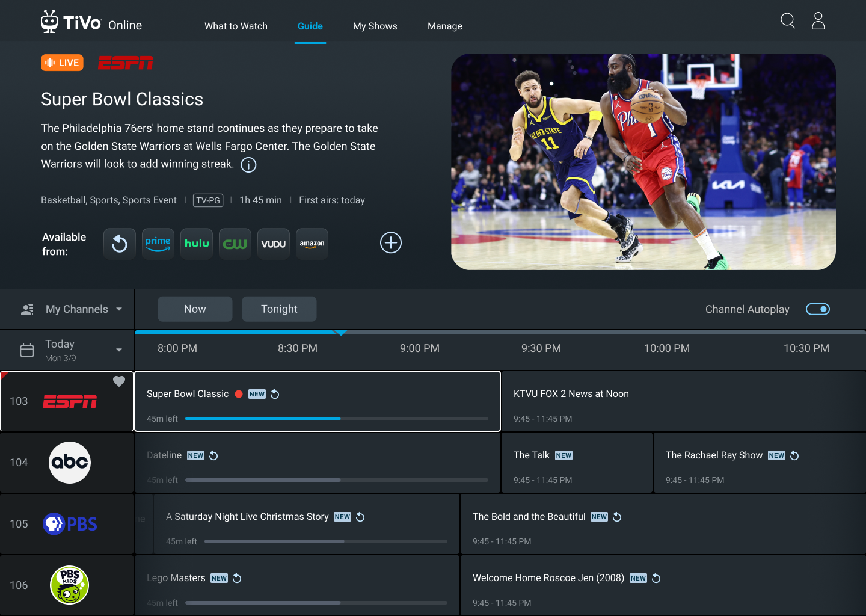This screenshot has height=616, width=866.
Task: Open the Manage tab
Action: coord(445,26)
